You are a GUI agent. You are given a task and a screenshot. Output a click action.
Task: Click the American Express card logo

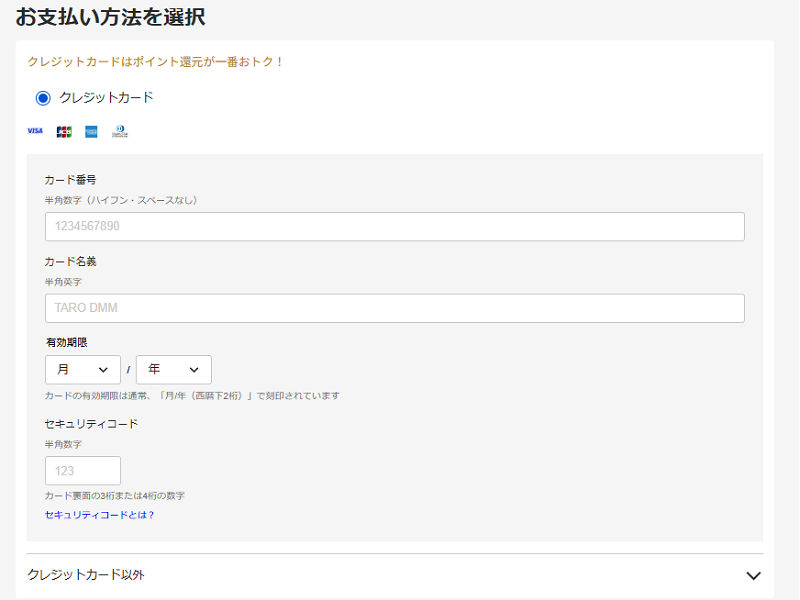(x=91, y=131)
